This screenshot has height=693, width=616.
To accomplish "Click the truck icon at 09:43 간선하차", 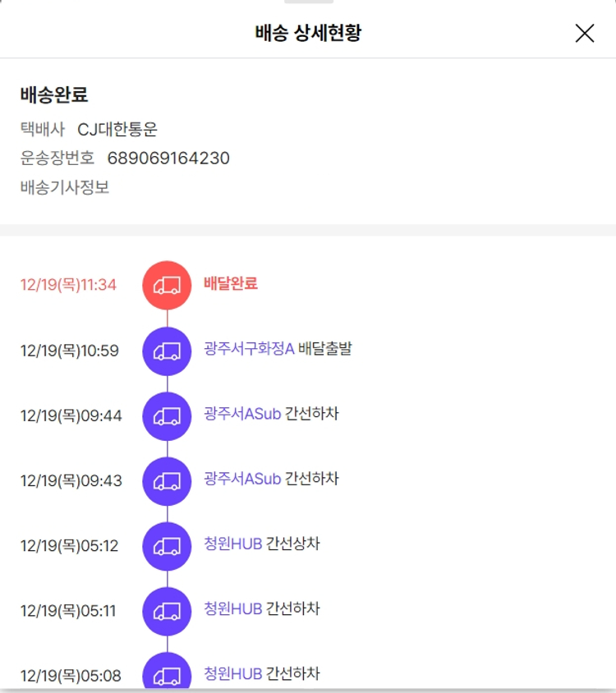I will pyautogui.click(x=167, y=480).
